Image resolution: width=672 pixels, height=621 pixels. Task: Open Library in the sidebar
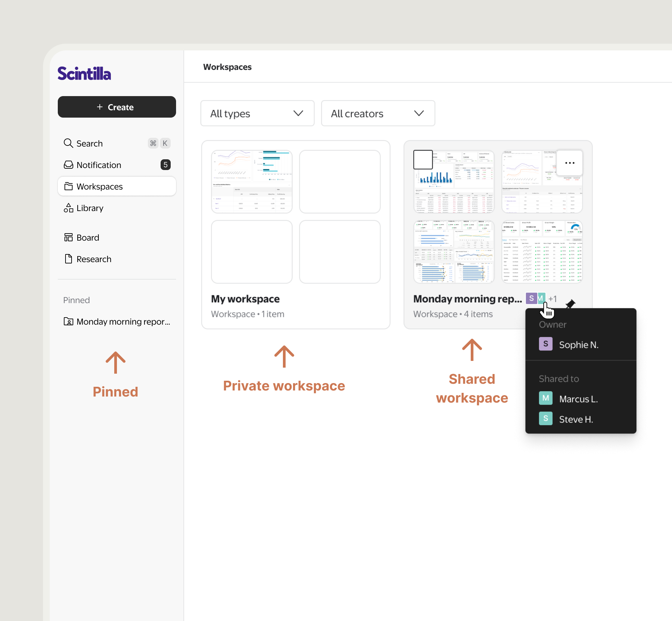[117, 208]
